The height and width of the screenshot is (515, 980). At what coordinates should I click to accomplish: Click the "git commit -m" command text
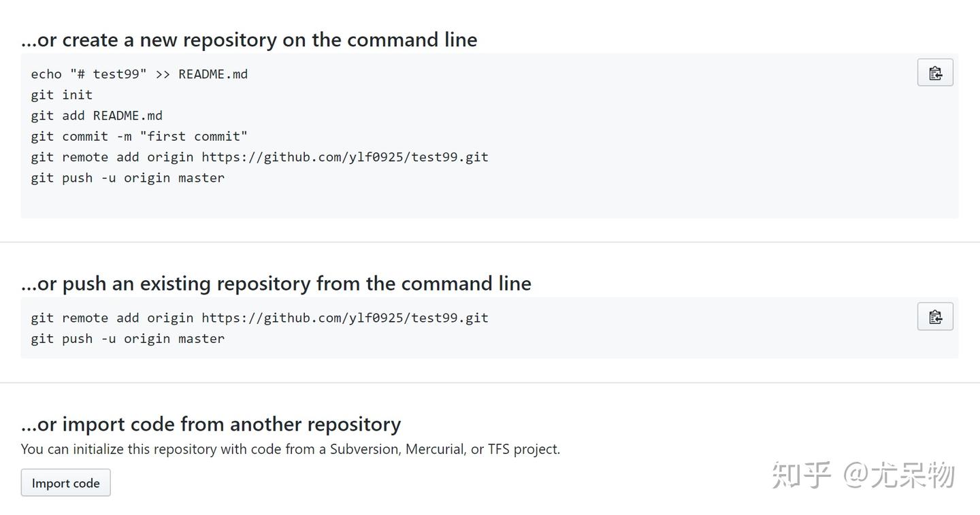(81, 136)
